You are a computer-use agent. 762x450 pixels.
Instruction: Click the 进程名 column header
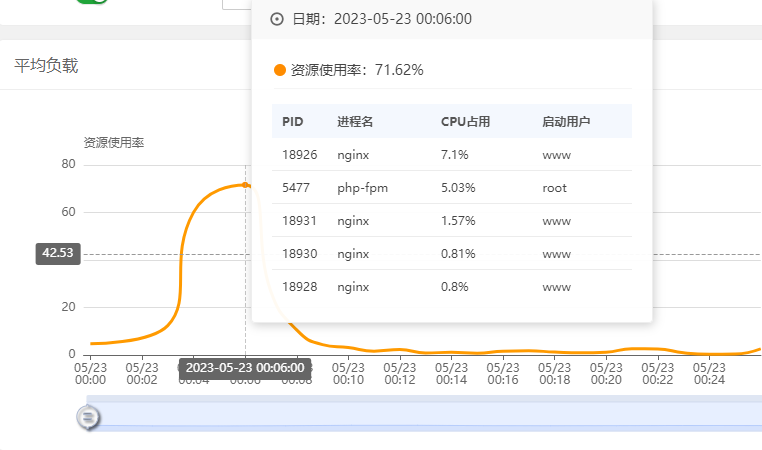pyautogui.click(x=355, y=121)
